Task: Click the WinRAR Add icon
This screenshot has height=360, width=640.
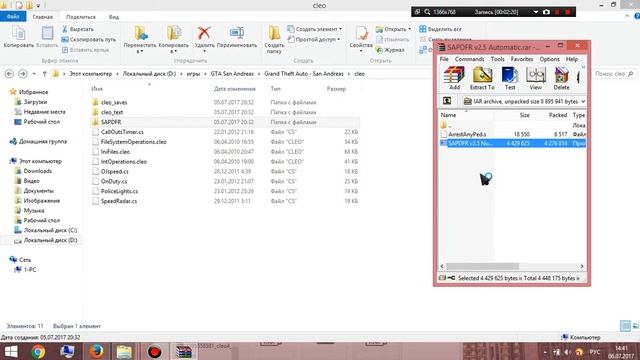Action: 454,76
